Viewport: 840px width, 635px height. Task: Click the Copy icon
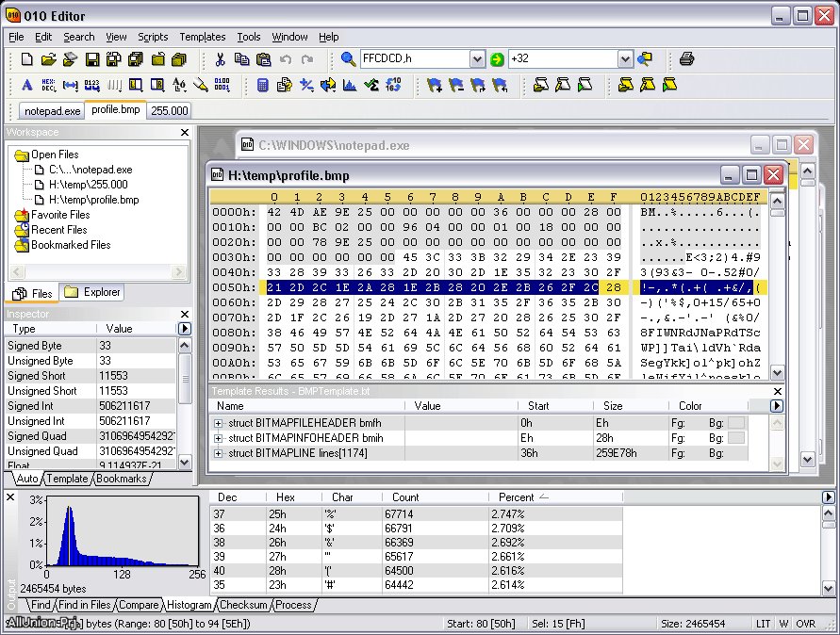click(241, 59)
